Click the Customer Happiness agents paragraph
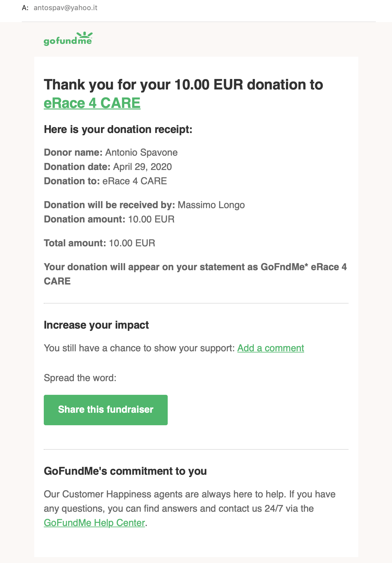This screenshot has height=563, width=392. tap(189, 501)
